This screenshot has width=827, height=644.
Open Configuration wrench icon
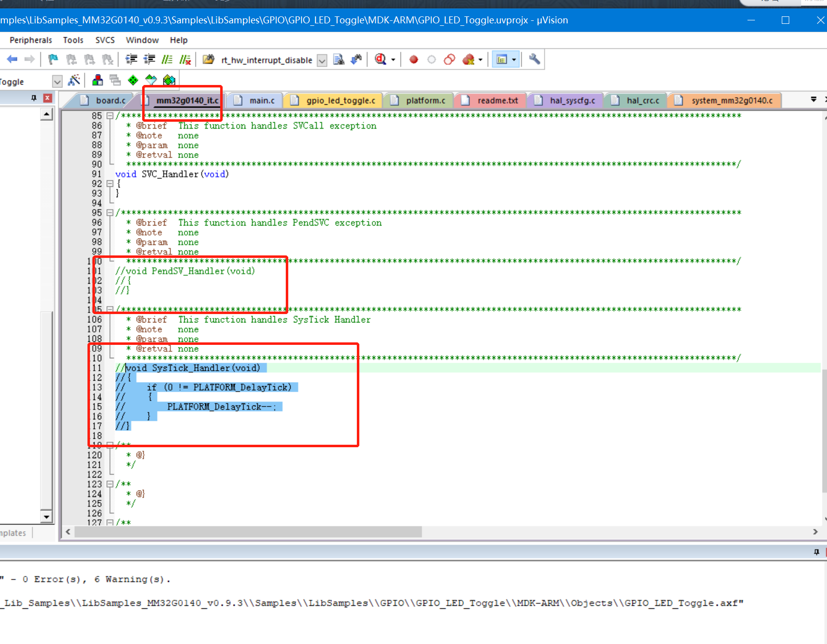(x=534, y=60)
